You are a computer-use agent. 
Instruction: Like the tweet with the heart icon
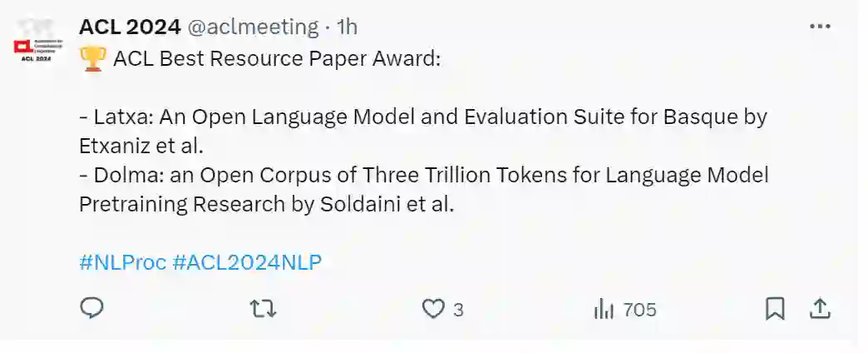(x=433, y=309)
